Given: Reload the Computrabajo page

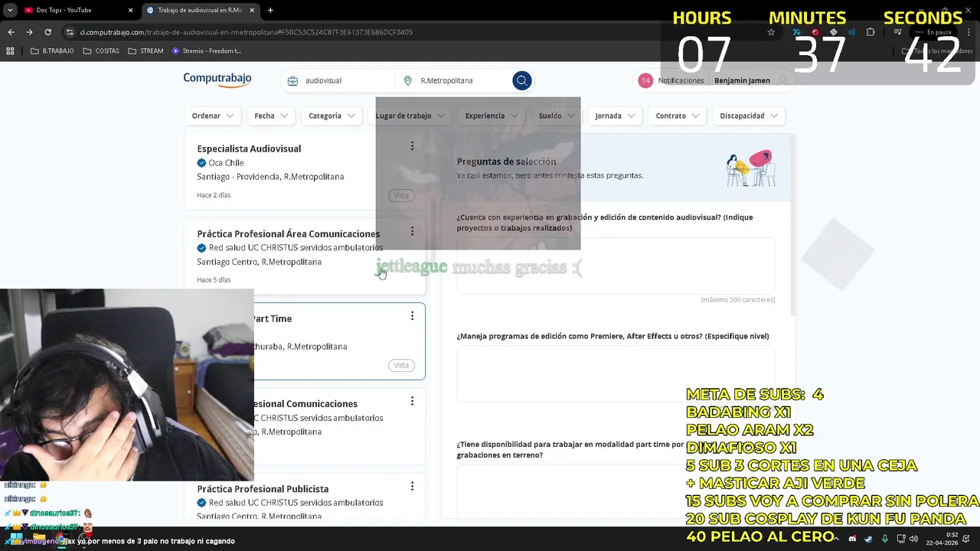Looking at the screenshot, I should (x=47, y=32).
